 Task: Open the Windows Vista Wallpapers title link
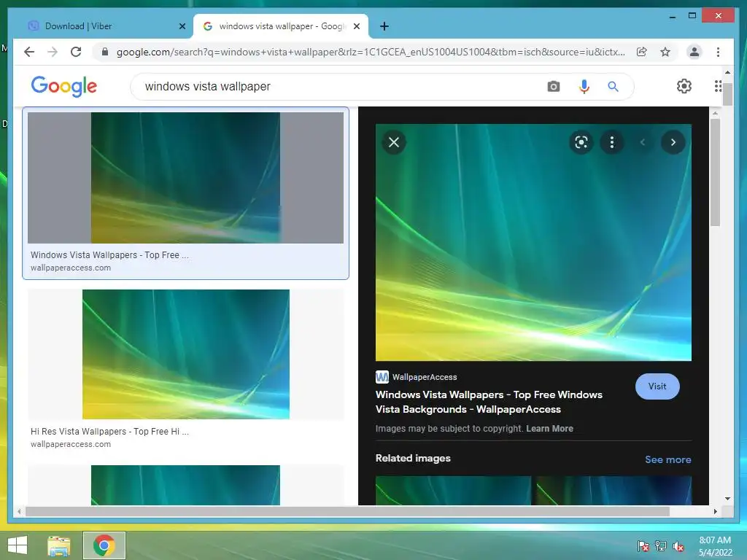tap(489, 402)
